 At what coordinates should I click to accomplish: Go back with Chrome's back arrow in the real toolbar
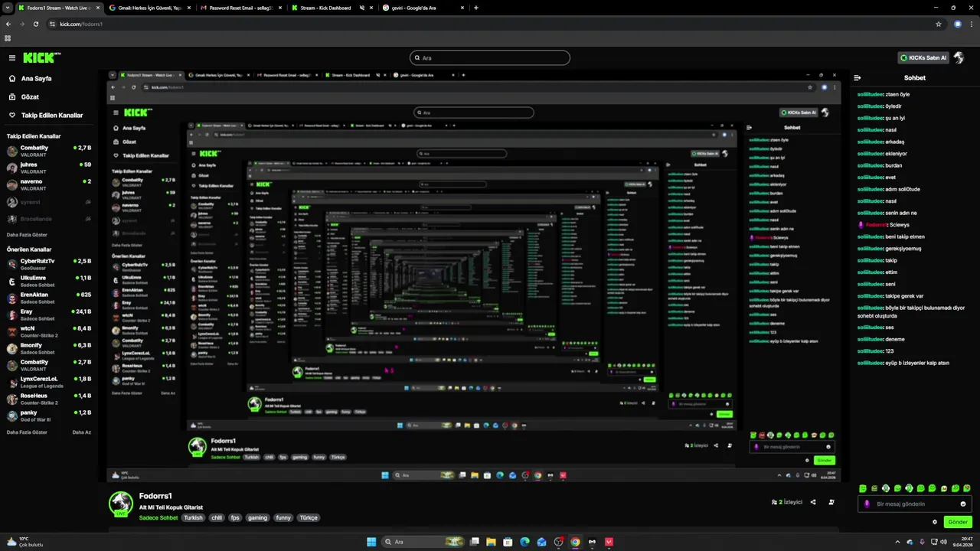pyautogui.click(x=8, y=24)
